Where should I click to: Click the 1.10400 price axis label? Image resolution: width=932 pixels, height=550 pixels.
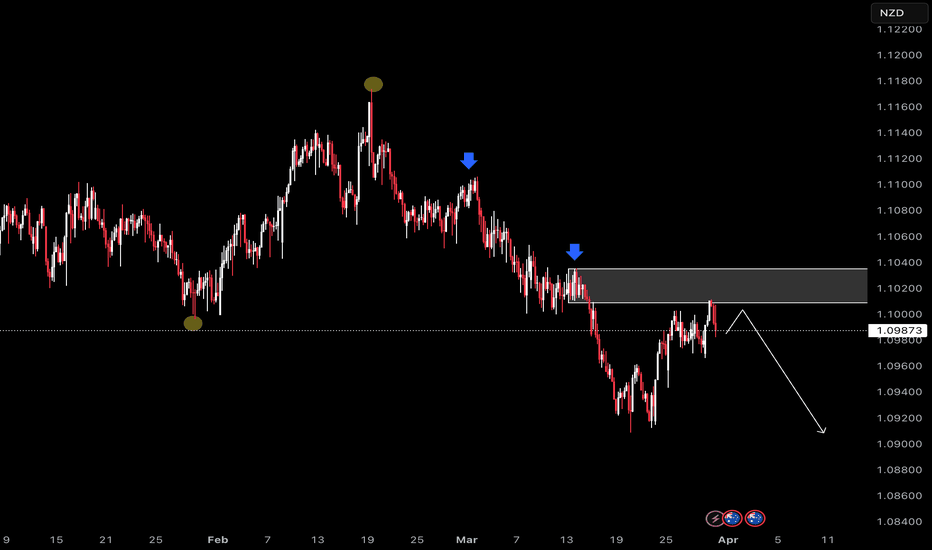point(899,263)
